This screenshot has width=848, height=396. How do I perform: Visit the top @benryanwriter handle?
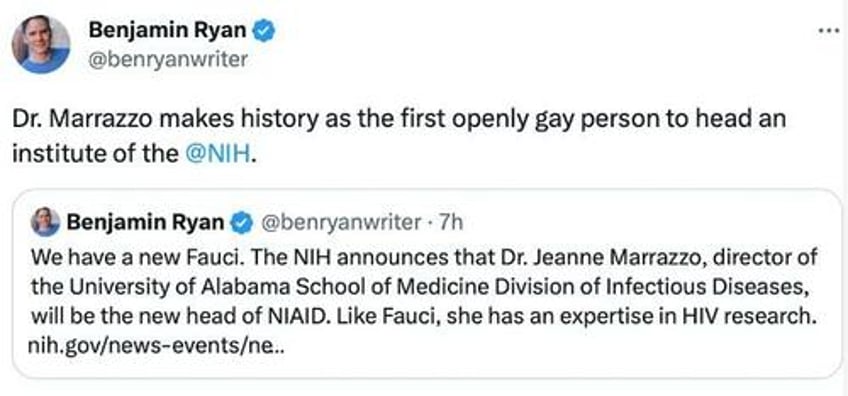pos(168,58)
